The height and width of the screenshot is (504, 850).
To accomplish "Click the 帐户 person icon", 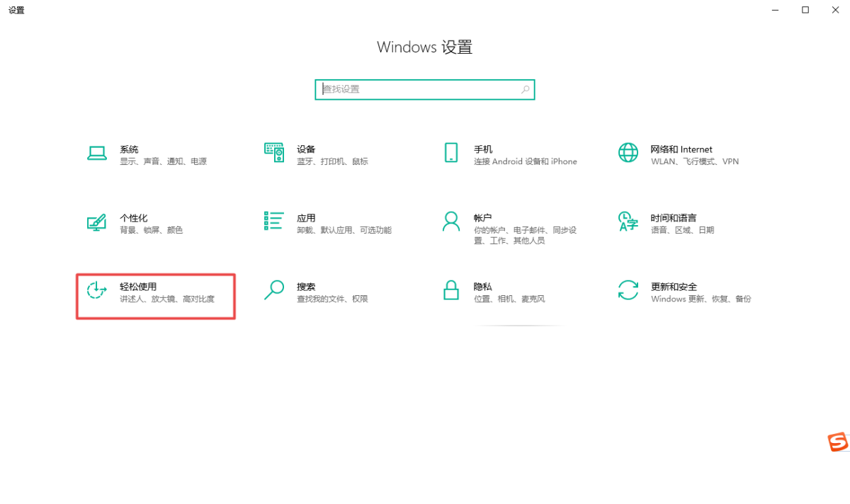I will pos(450,221).
